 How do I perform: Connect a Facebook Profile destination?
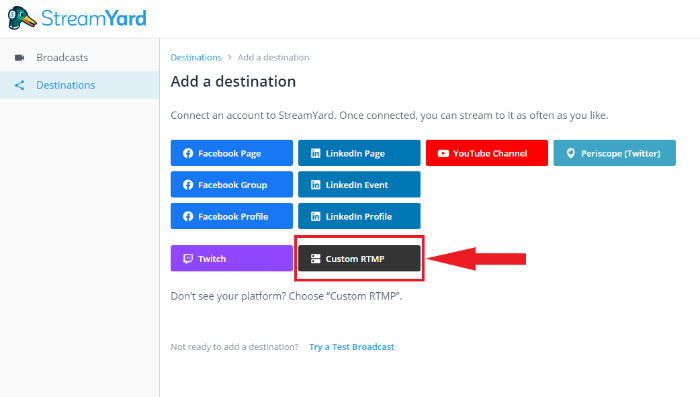click(232, 216)
